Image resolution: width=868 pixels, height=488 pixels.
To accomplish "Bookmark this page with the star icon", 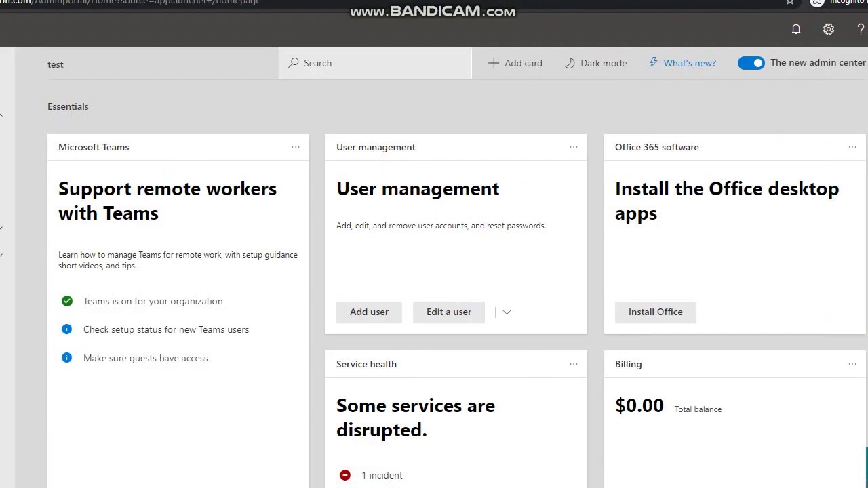I will click(790, 2).
